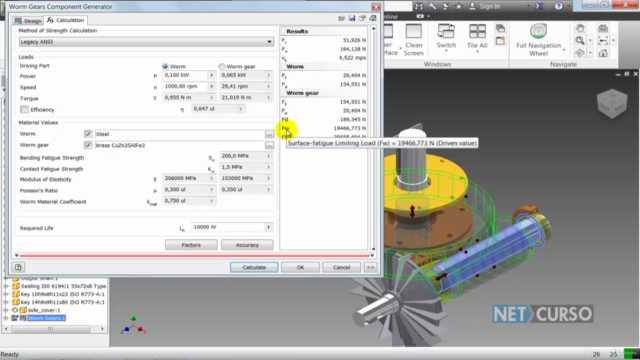
Task: Click the blue floppy save icon in dialog
Action: (352, 18)
